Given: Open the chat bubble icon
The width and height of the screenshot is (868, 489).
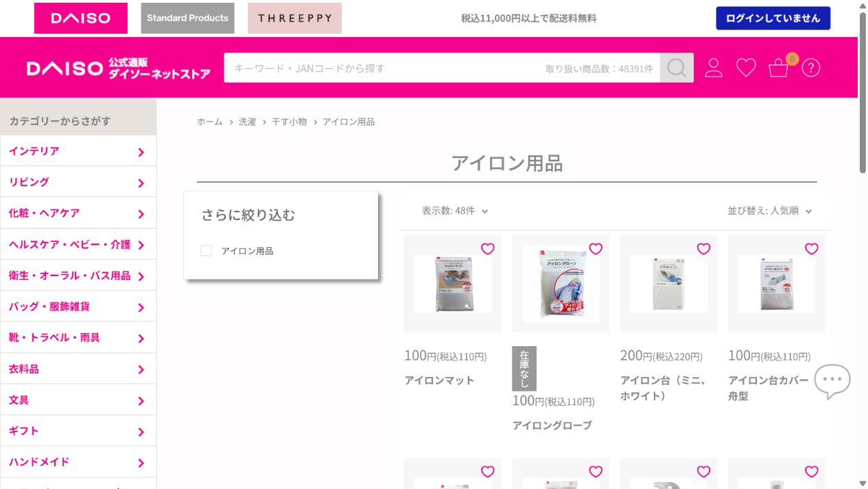Looking at the screenshot, I should [832, 381].
